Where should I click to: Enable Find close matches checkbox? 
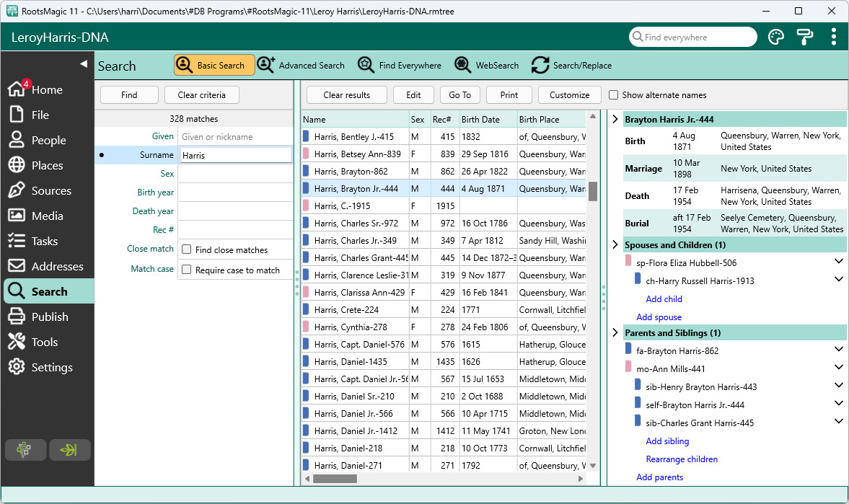(187, 249)
